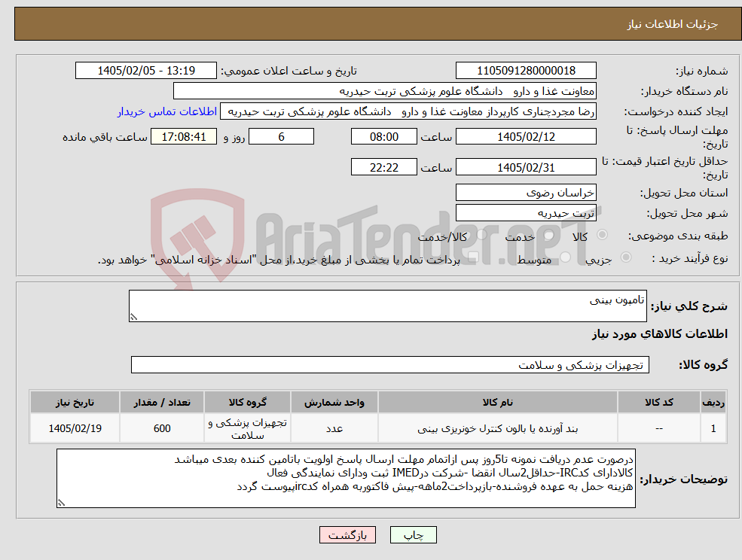Click the شماره نیاز label
Viewport: 742px width, 560px height.
pyautogui.click(x=701, y=72)
